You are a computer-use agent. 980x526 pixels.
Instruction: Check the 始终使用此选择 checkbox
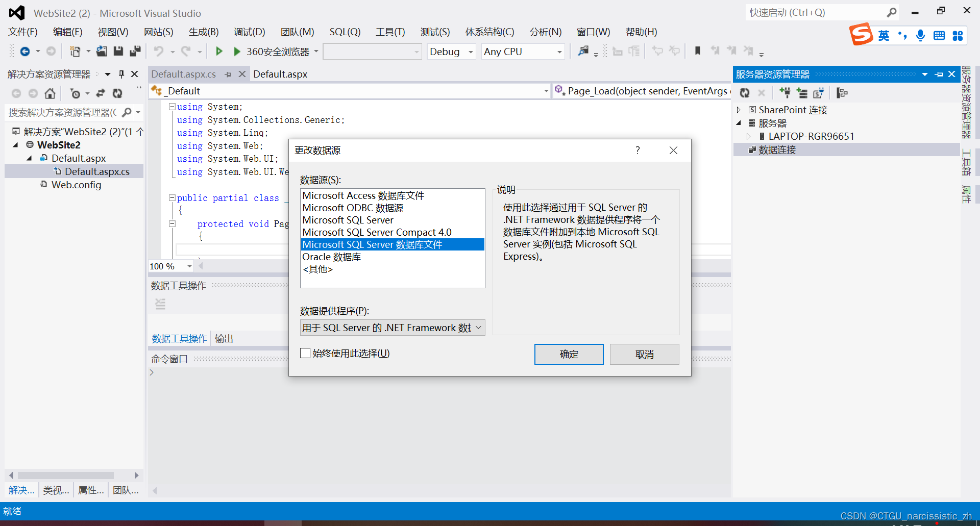[x=305, y=353]
